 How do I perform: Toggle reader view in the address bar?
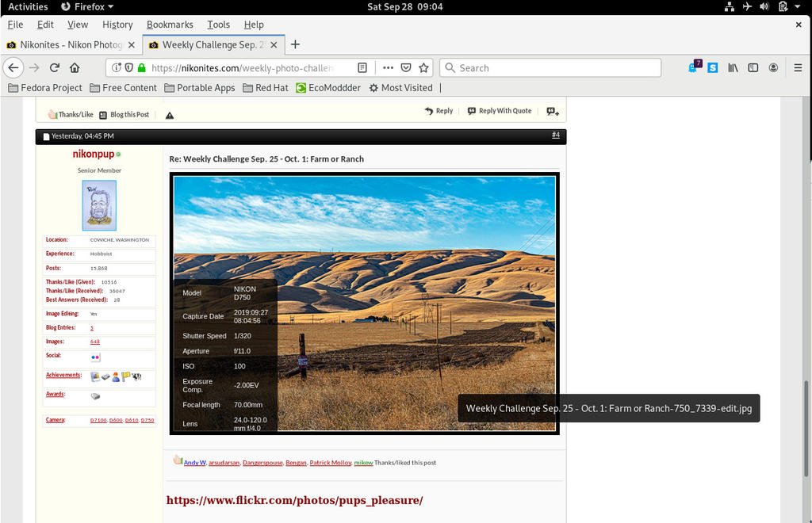tap(362, 68)
